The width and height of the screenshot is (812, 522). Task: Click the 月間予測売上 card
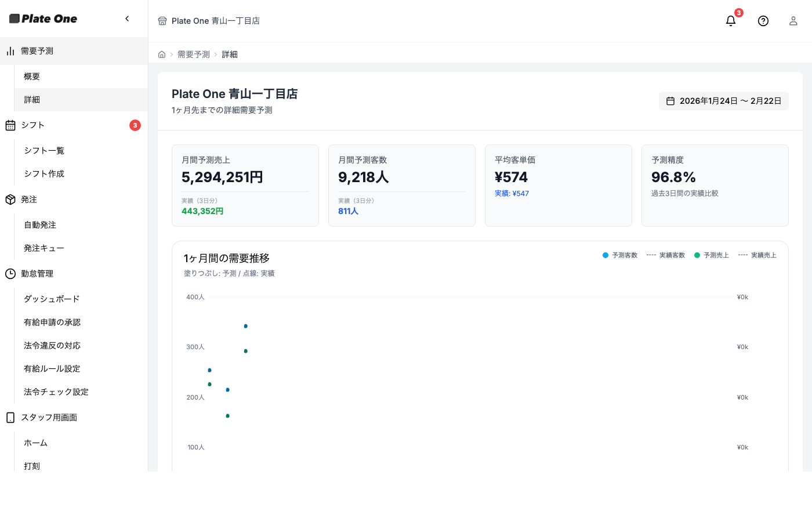point(245,186)
